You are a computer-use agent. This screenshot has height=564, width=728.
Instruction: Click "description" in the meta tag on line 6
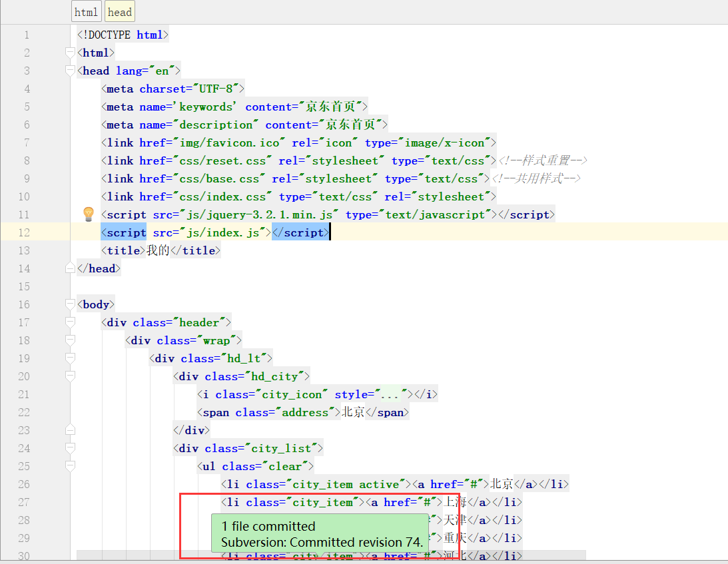(x=216, y=125)
